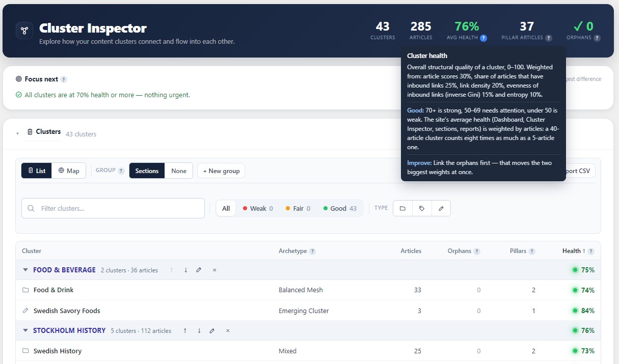619x364 pixels.
Task: Click the Archetype column help icon
Action: coord(312,251)
